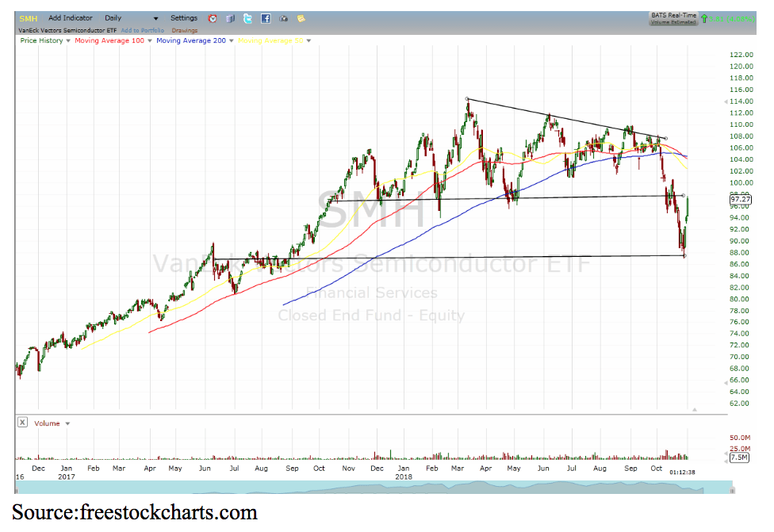
Task: Click the 97.27 current price marker
Action: pos(740,199)
